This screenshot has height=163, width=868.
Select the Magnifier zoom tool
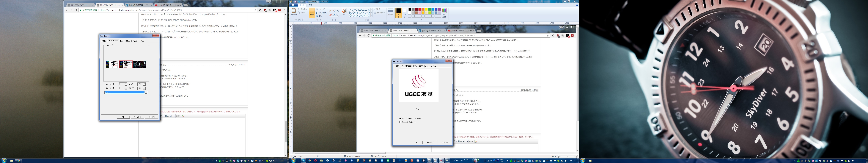coord(338,15)
